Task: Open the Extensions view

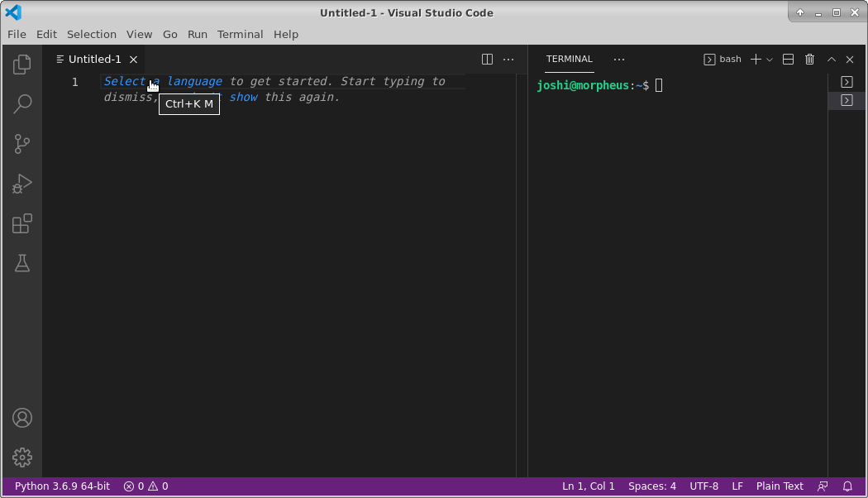Action: pyautogui.click(x=21, y=223)
